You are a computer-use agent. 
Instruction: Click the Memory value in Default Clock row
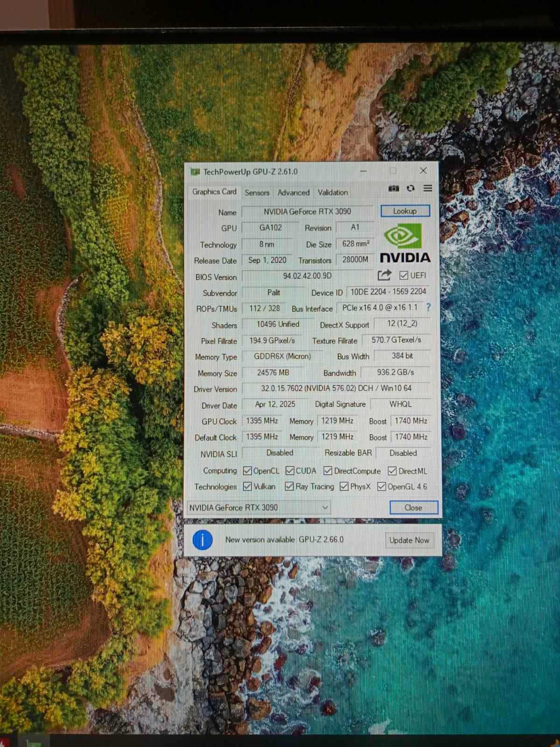(x=337, y=437)
